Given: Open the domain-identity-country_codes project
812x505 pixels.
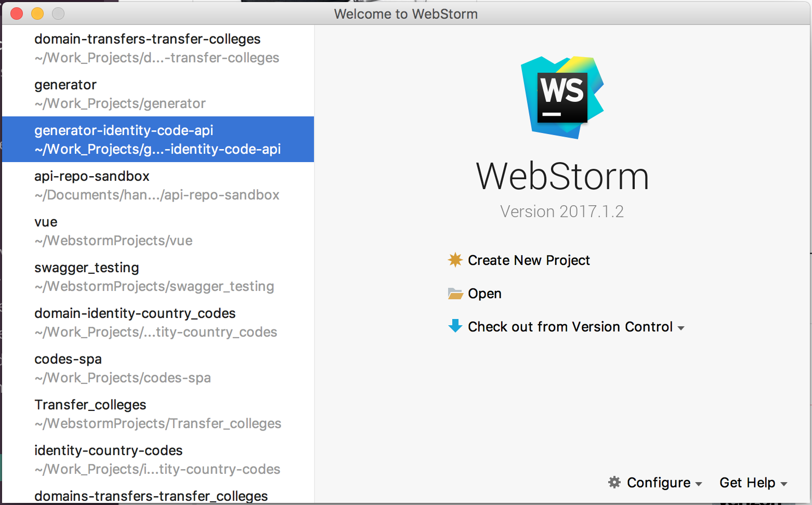Looking at the screenshot, I should (158, 322).
